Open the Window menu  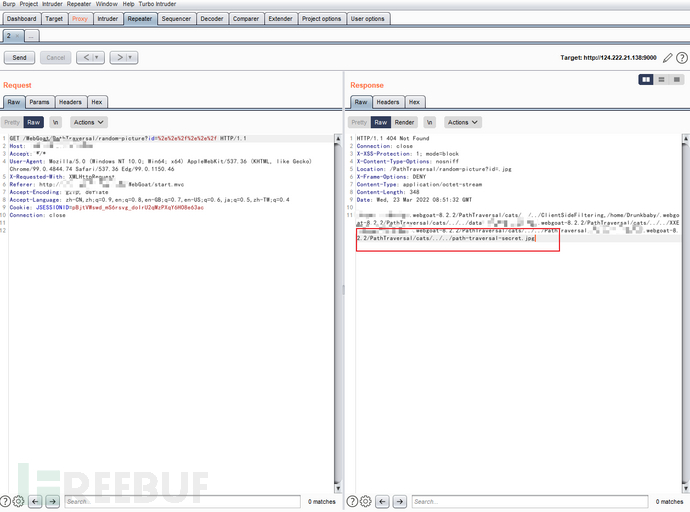click(106, 4)
